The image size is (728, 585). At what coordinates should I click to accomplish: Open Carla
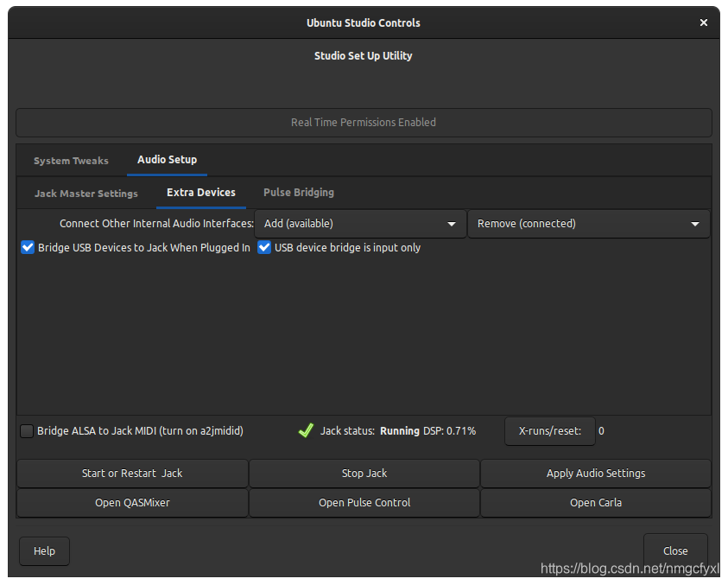[596, 503]
